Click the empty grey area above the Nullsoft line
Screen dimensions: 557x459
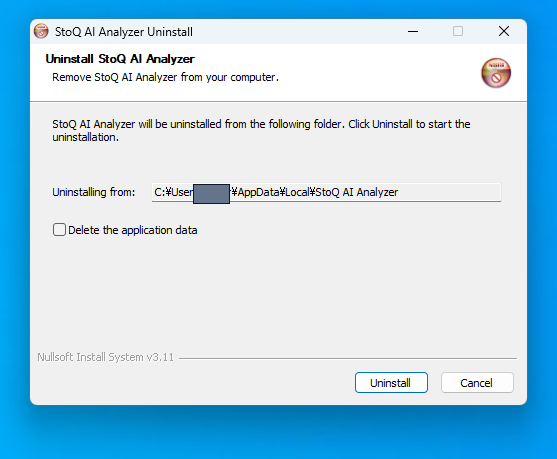pos(277,295)
